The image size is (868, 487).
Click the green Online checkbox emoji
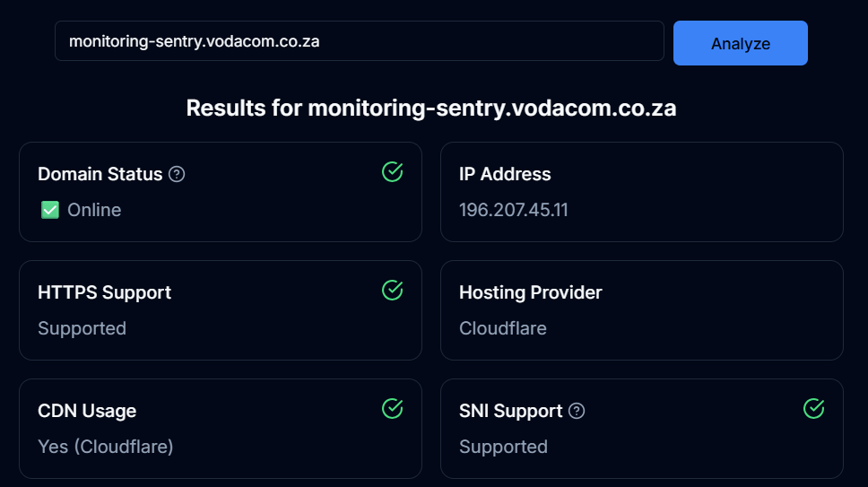(50, 210)
